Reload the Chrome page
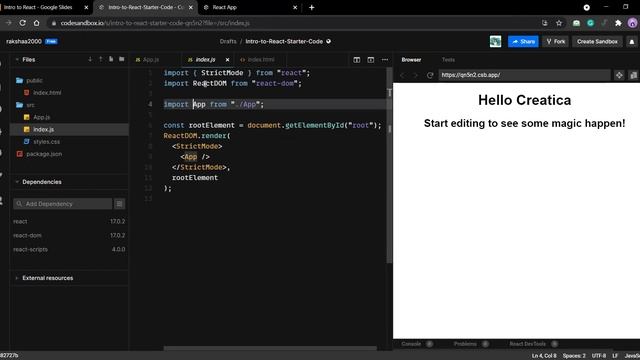Screen dimensions: 640x360 [22, 23]
